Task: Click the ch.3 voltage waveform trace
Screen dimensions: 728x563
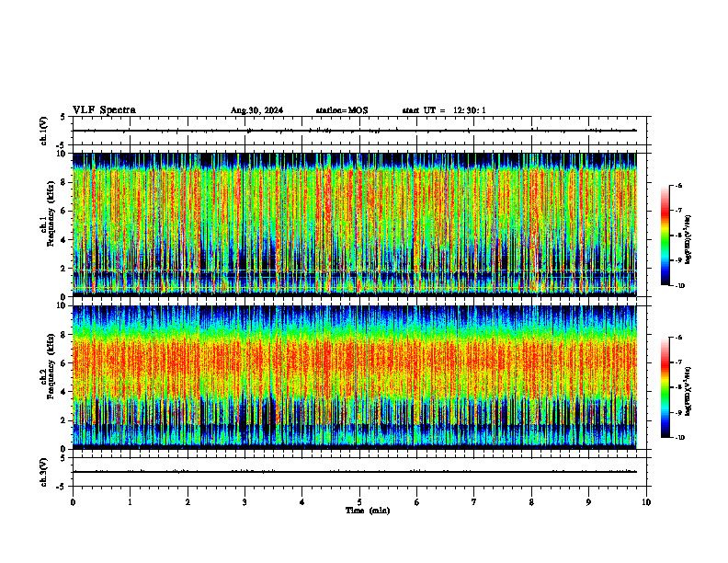Action: pos(354,472)
